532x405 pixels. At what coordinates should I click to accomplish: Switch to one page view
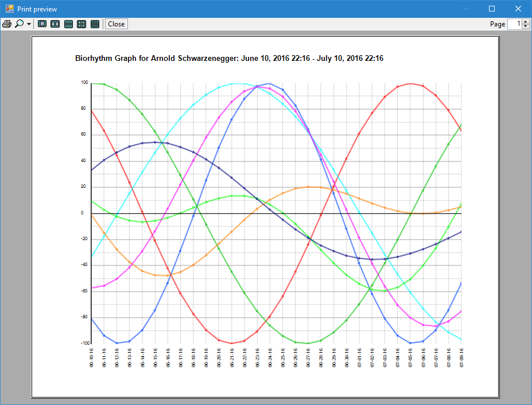(x=42, y=24)
